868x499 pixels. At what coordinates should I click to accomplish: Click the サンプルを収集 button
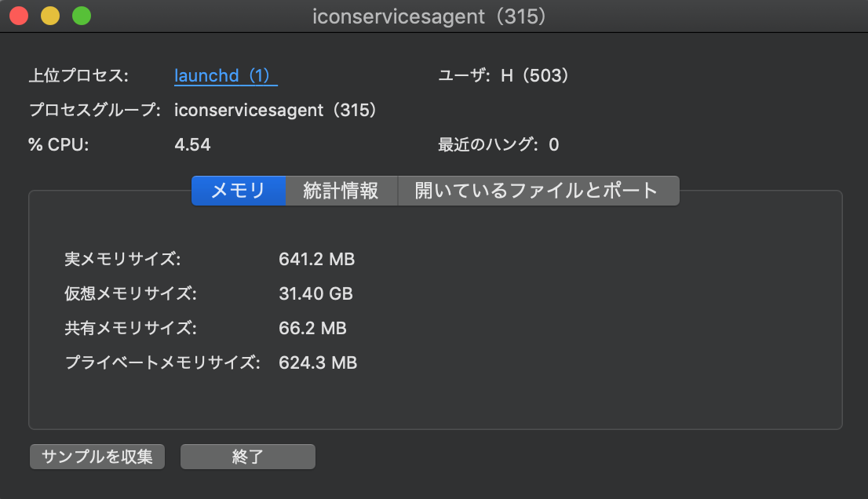(x=97, y=457)
